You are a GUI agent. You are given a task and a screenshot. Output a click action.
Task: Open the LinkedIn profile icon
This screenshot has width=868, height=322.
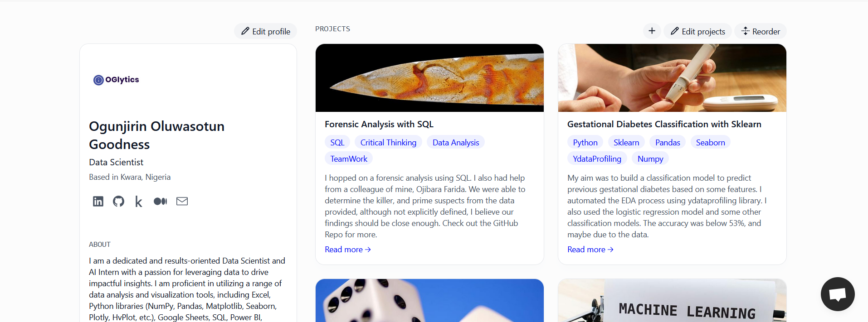pos(98,201)
